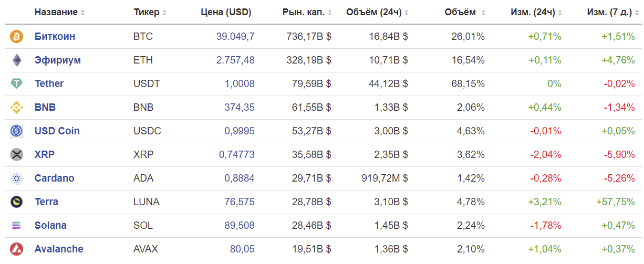Sort by Объём (24ч) column header

pyautogui.click(x=377, y=12)
